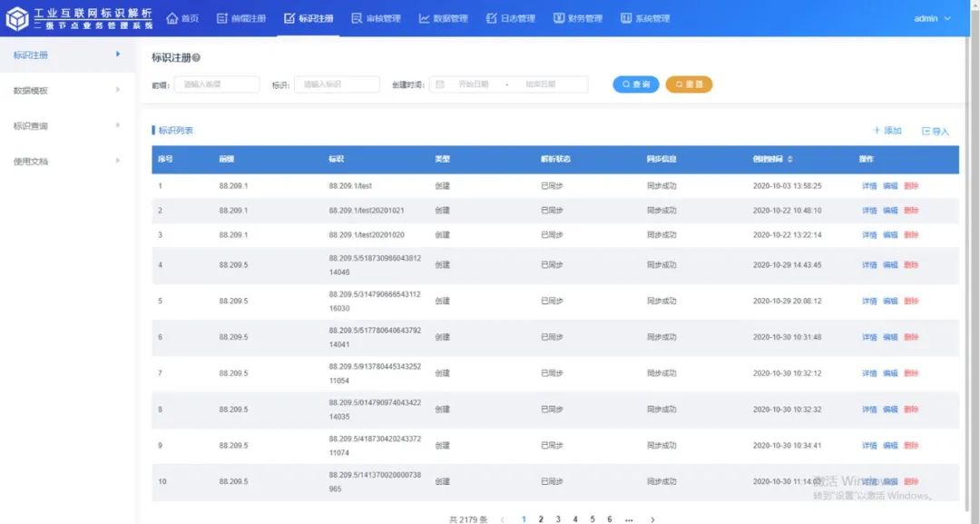Select the 标识注册 tab in top navigation
980x524 pixels.
pos(309,18)
